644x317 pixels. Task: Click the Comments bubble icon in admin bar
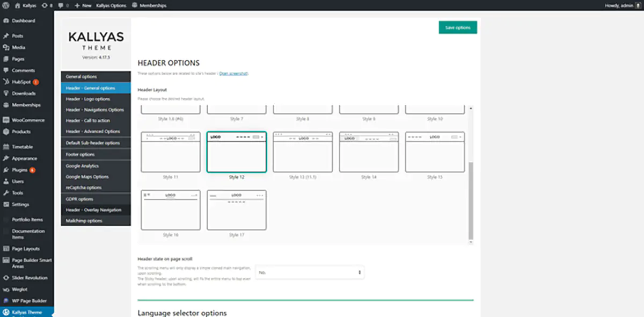60,5
